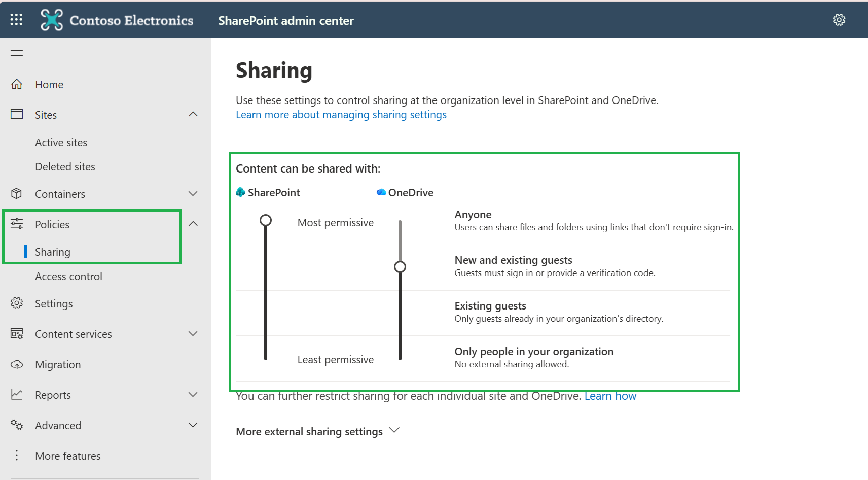This screenshot has height=480, width=868.
Task: Open More features in navigation
Action: [68, 456]
